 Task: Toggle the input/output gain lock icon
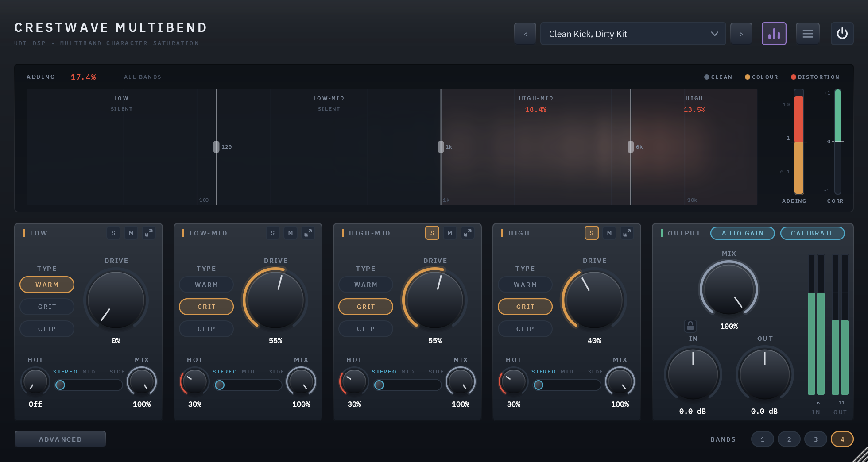tap(690, 326)
